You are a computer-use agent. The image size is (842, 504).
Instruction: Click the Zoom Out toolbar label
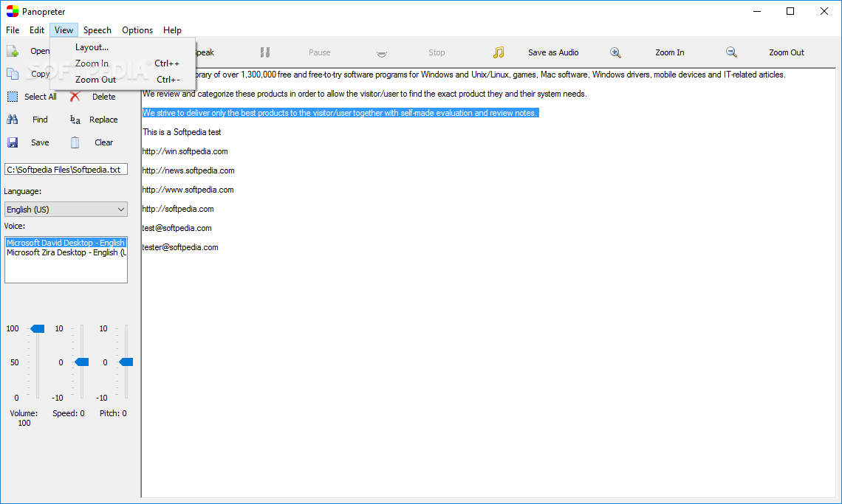[x=786, y=52]
